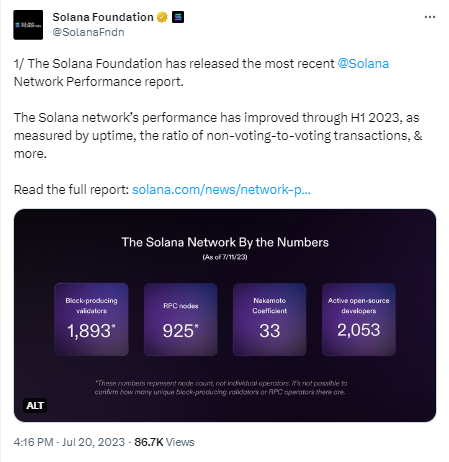Click the (As of 7/11/23) subtitle
This screenshot has width=449, height=462.
[x=225, y=257]
